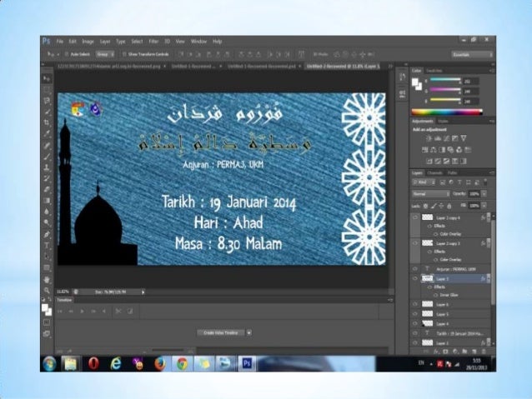Select the Crop tool
Image resolution: width=532 pixels, height=399 pixels.
click(x=47, y=122)
